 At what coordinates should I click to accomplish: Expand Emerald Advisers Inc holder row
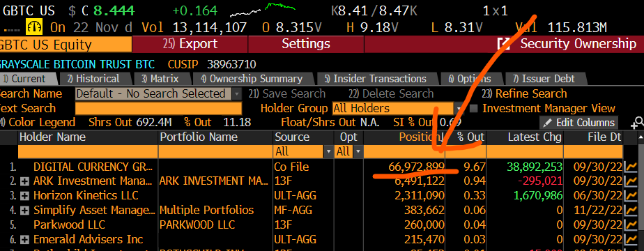[x=24, y=239]
